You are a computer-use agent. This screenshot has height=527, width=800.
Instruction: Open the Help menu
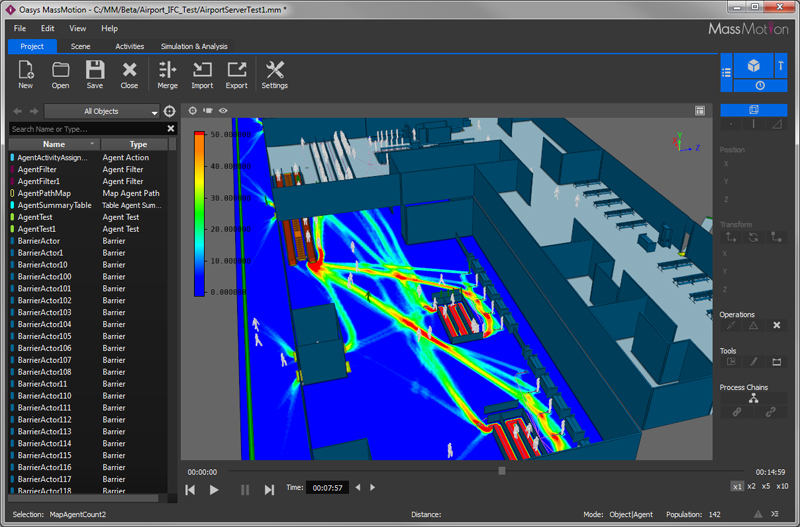pyautogui.click(x=109, y=29)
